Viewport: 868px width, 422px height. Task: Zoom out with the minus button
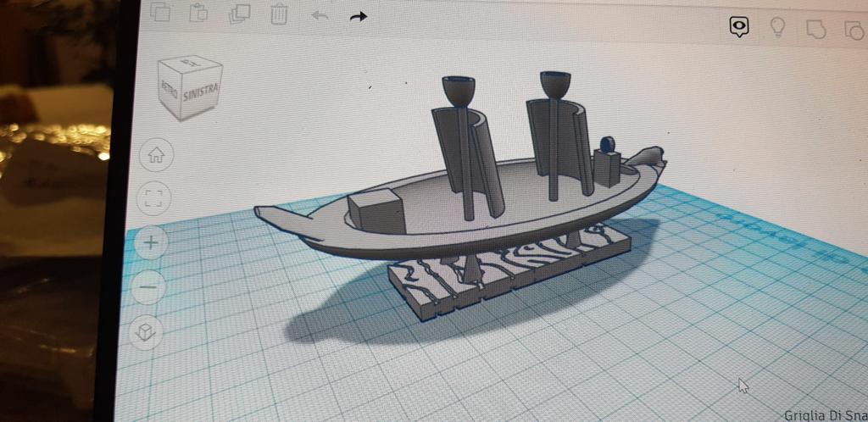148,287
